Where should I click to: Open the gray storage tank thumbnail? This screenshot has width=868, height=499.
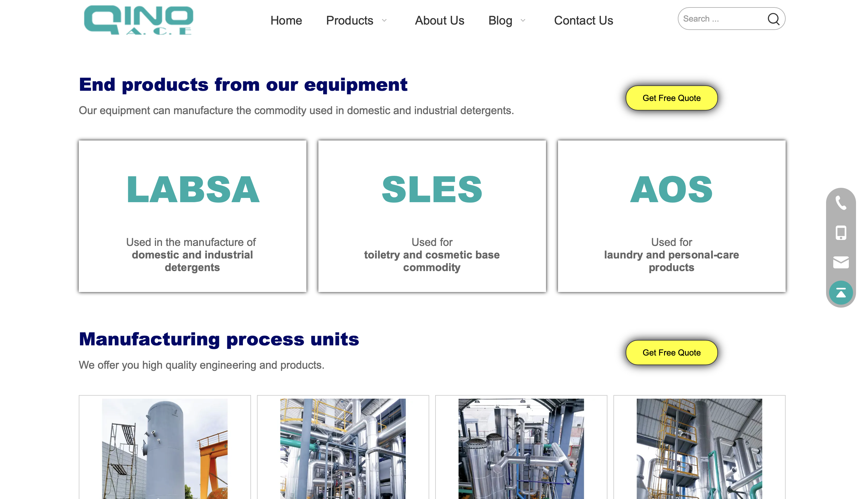[x=164, y=448]
